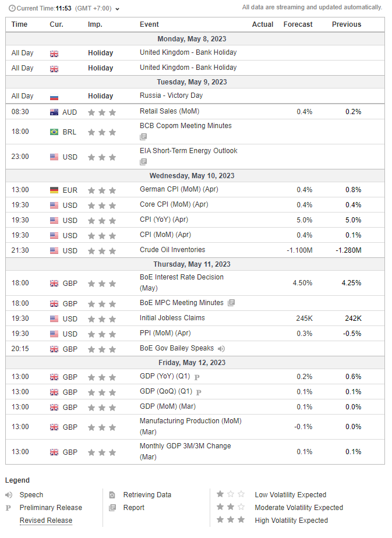Screen dimensions: 392x538
Task: Click the Forecast column header
Action: [x=298, y=24]
